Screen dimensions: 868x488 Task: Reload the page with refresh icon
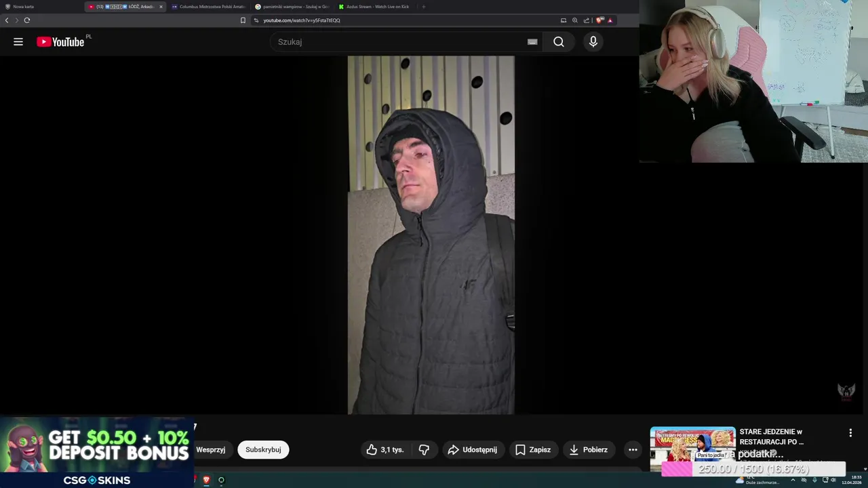point(27,20)
